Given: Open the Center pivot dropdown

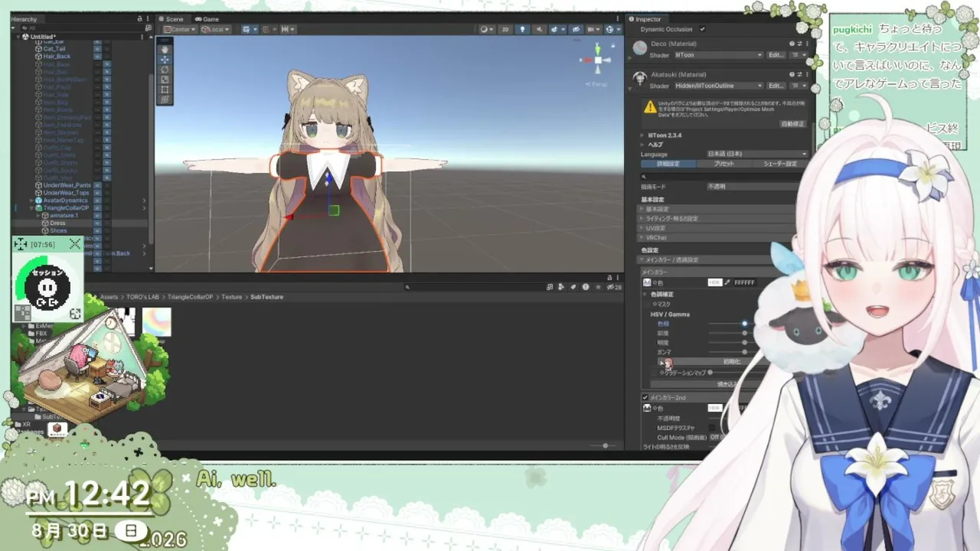Looking at the screenshot, I should (180, 29).
